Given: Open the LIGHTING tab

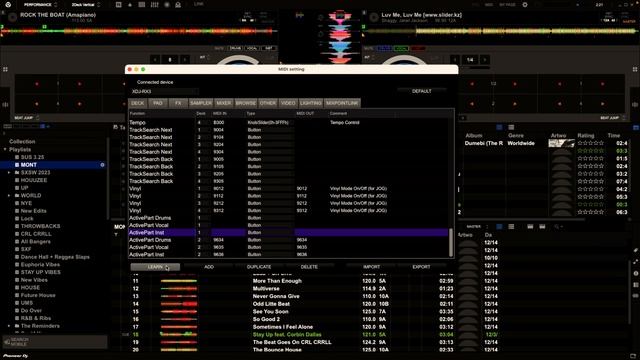Looking at the screenshot, I should point(311,103).
